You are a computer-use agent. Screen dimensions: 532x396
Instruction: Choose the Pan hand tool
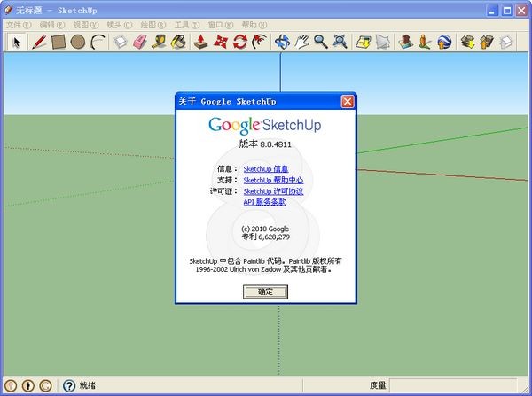301,42
